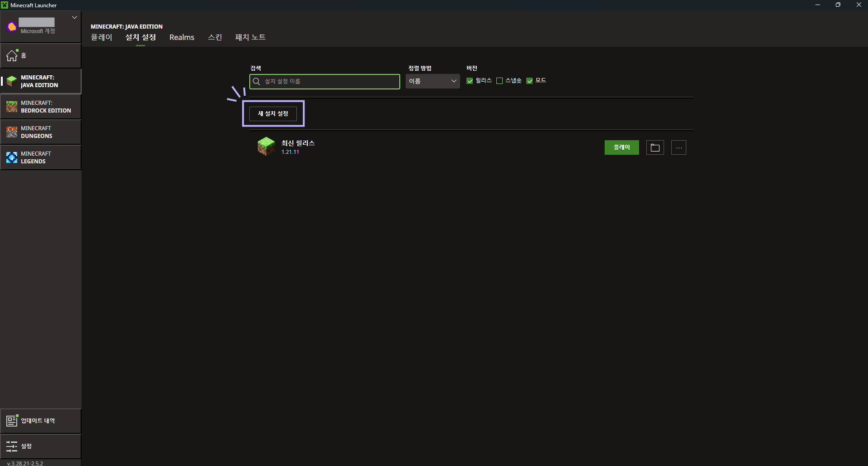Click the search magnifier icon

257,81
